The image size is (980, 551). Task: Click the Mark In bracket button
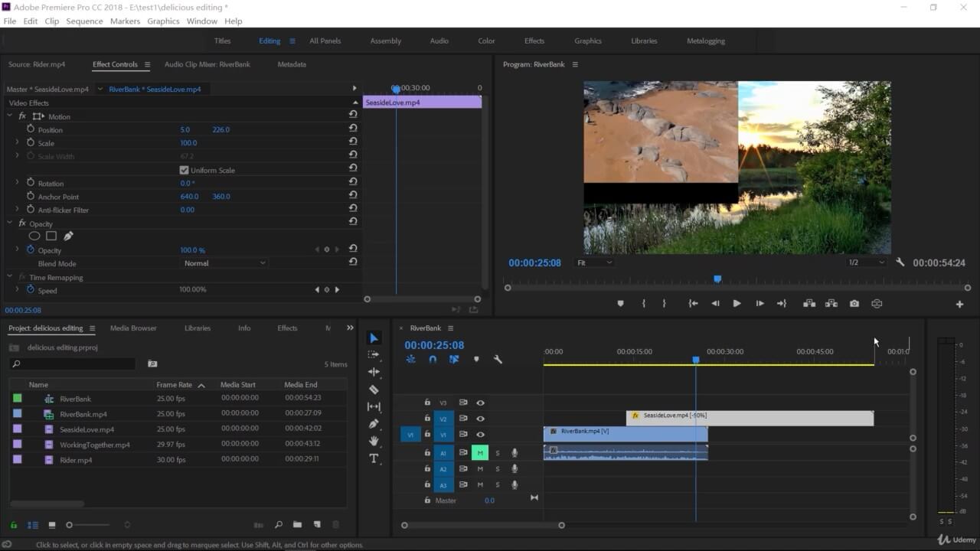pos(643,304)
